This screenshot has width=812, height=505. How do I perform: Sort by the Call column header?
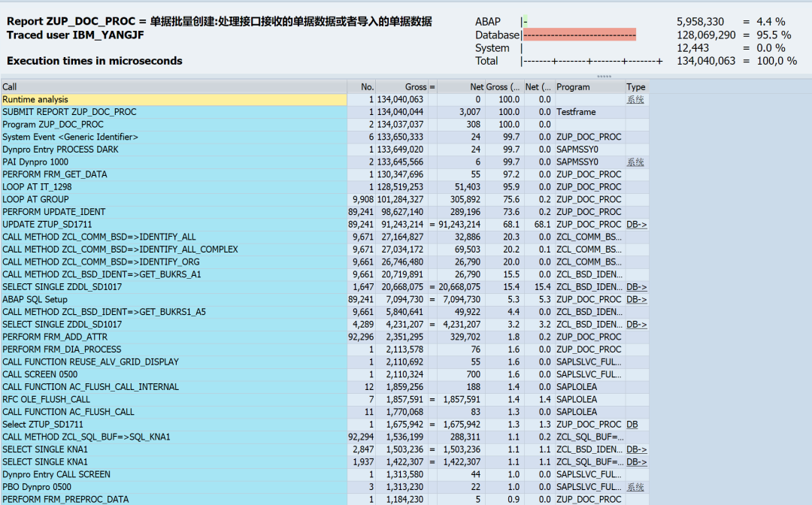coord(174,87)
